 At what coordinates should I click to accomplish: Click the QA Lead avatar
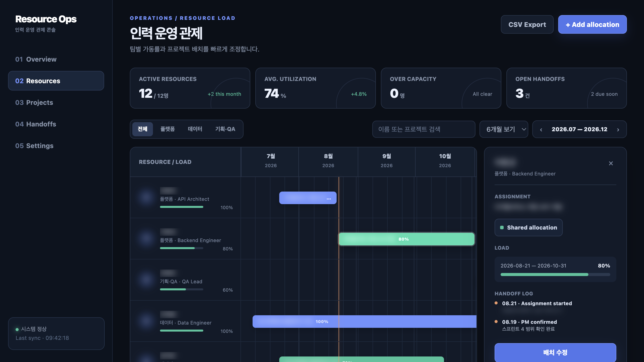[x=146, y=280]
